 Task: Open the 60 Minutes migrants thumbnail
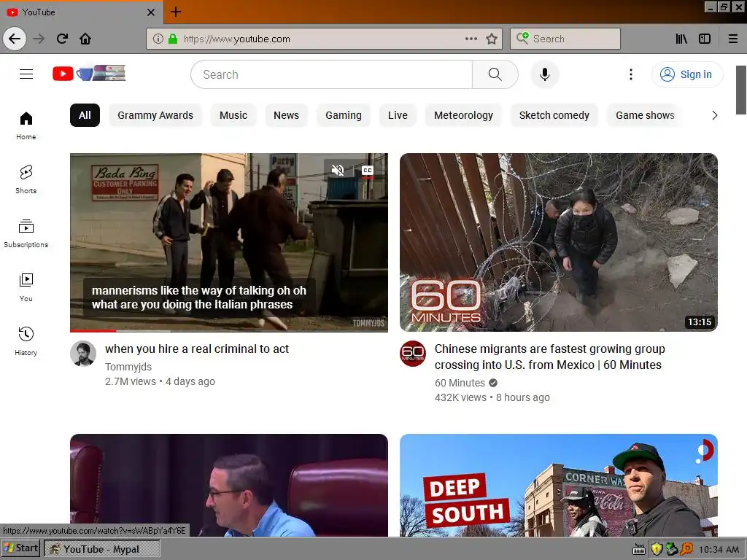pyautogui.click(x=559, y=242)
